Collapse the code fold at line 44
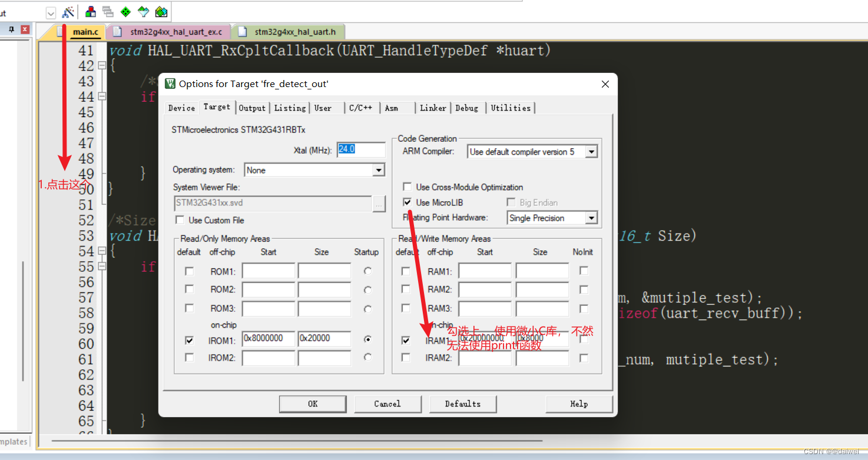The height and width of the screenshot is (460, 868). pos(102,96)
